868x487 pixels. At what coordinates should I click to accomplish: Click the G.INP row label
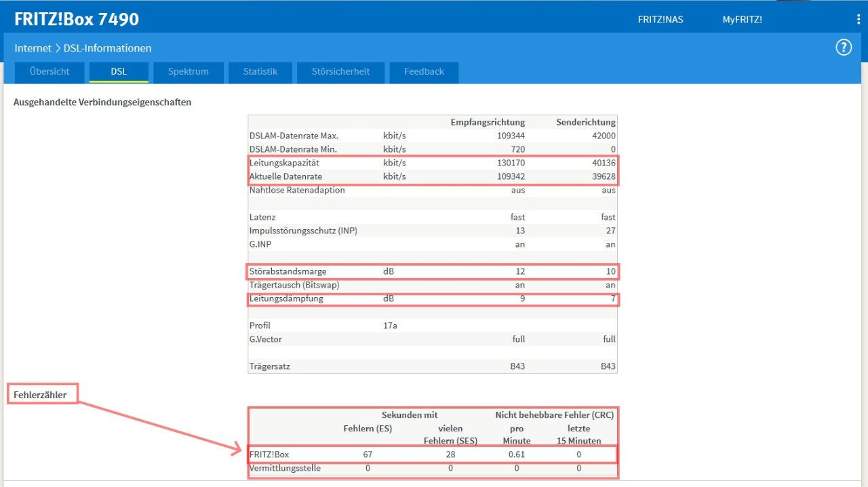262,244
